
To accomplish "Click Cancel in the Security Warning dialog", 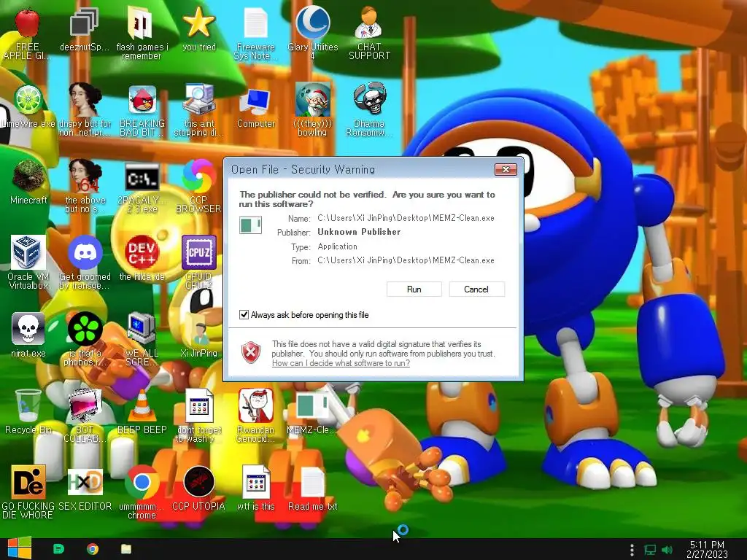I will (x=476, y=289).
